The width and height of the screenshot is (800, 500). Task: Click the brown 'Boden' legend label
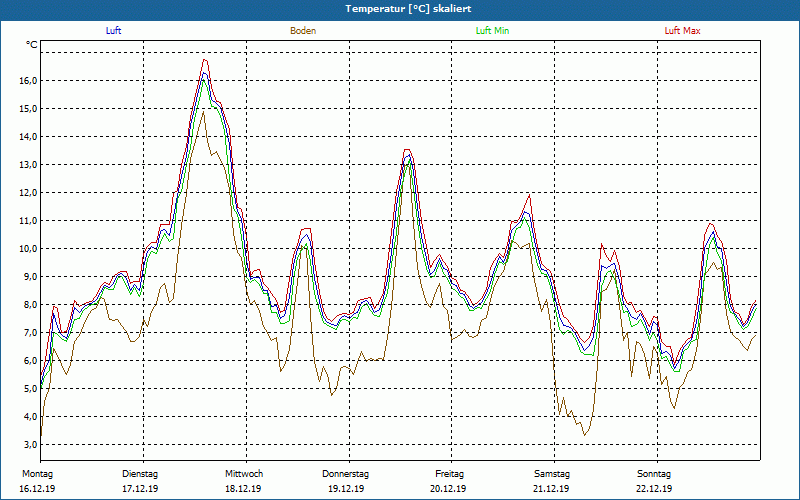[x=303, y=31]
